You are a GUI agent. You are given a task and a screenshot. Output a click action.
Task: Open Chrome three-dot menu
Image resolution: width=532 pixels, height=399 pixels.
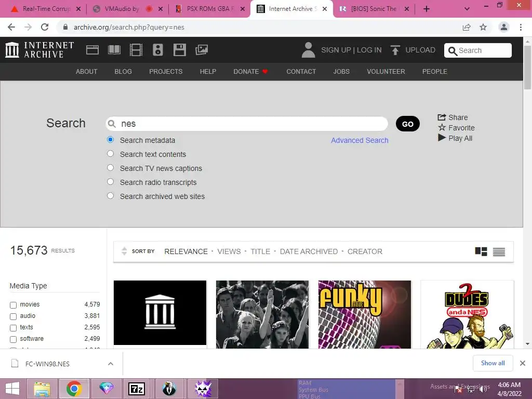tap(521, 27)
